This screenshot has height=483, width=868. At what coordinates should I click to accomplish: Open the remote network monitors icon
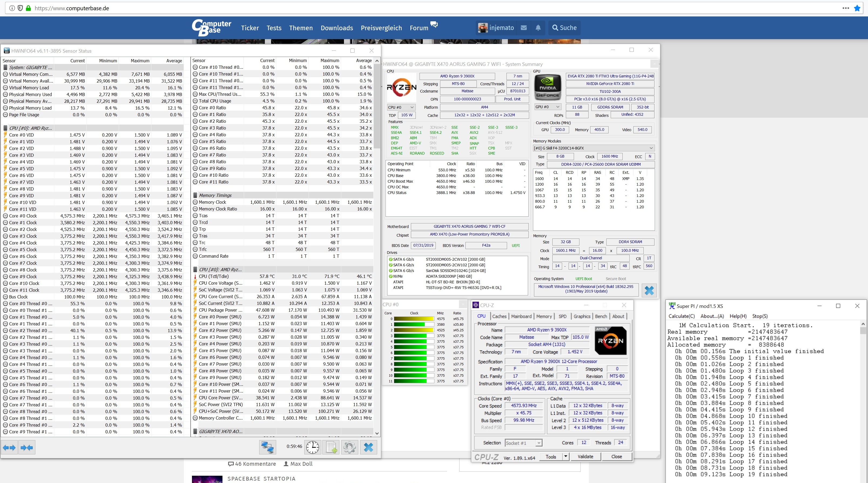268,447
